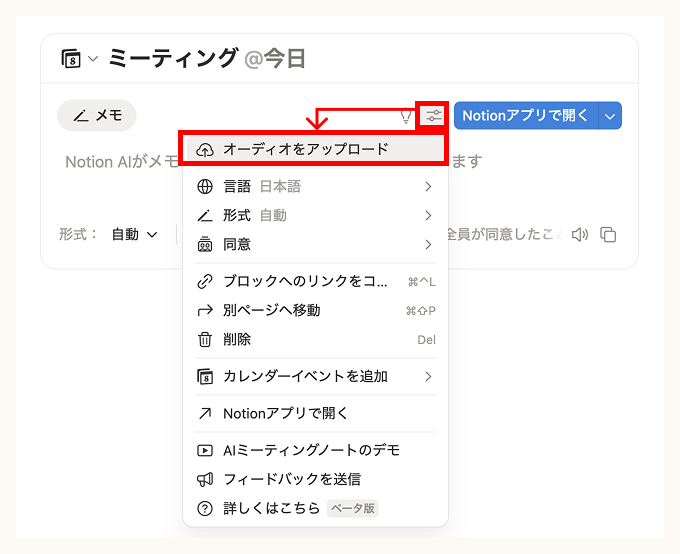This screenshot has height=554, width=680.
Task: Select 詳しくはこちら menu item
Action: (316, 508)
